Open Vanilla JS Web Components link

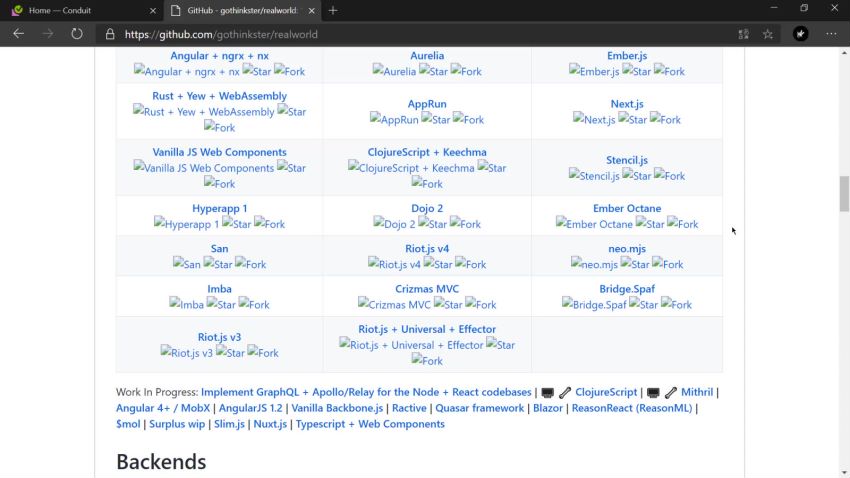pyautogui.click(x=219, y=152)
